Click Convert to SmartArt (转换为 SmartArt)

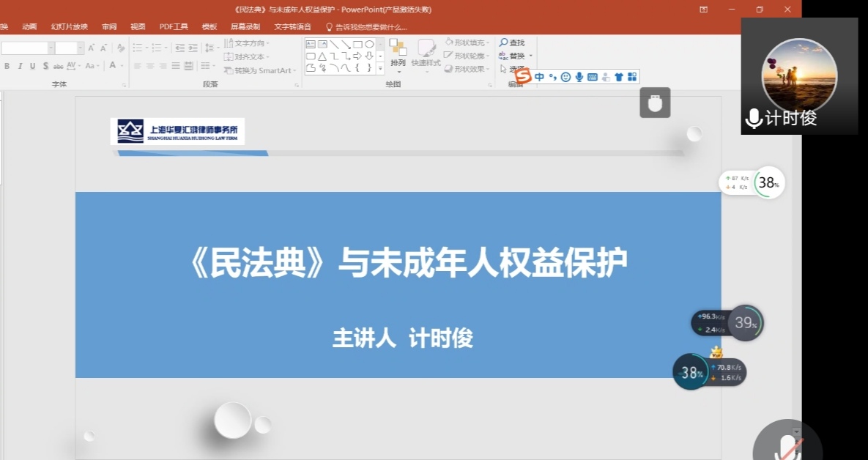(263, 70)
